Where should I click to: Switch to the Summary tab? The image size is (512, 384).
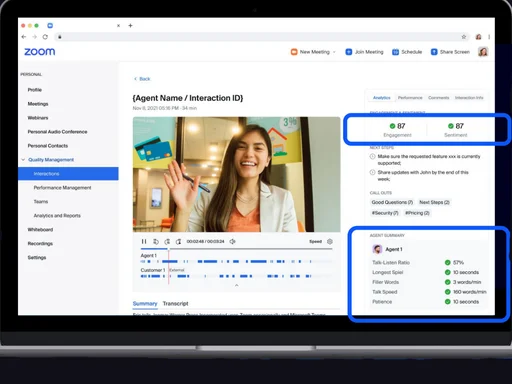(145, 304)
